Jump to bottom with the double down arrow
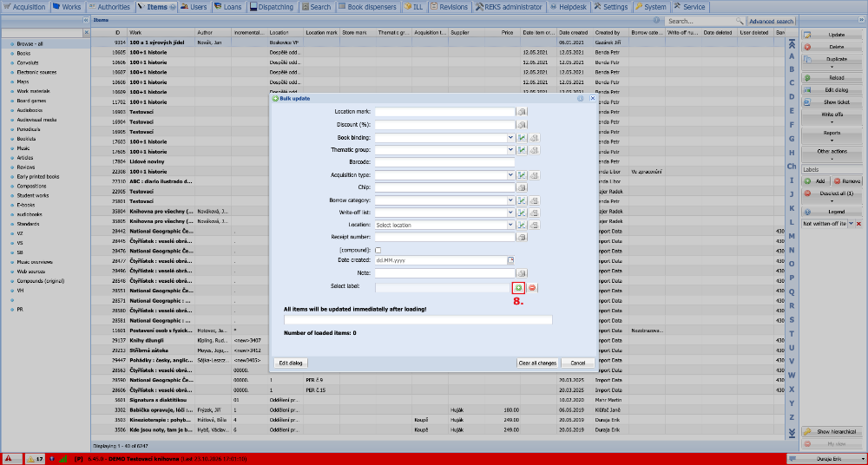This screenshot has height=465, width=868. 792,432
